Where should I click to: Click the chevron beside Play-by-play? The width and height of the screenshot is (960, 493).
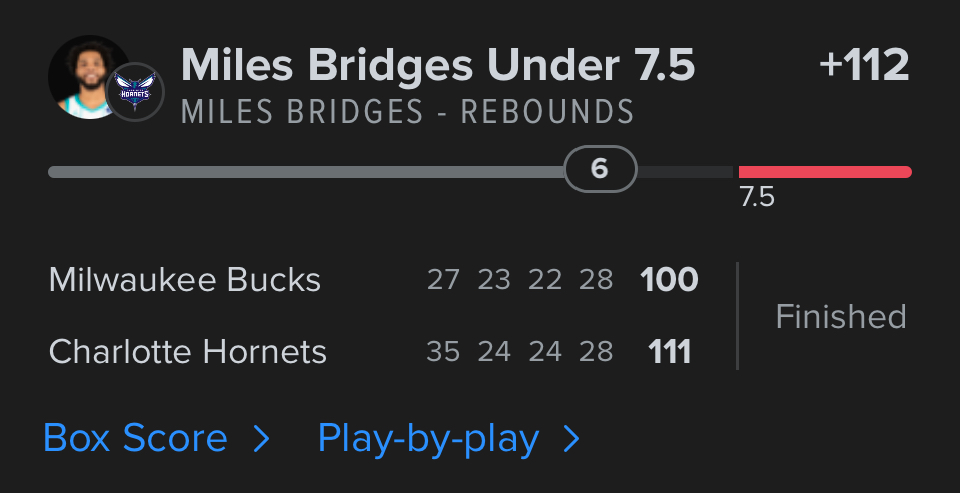(572, 439)
